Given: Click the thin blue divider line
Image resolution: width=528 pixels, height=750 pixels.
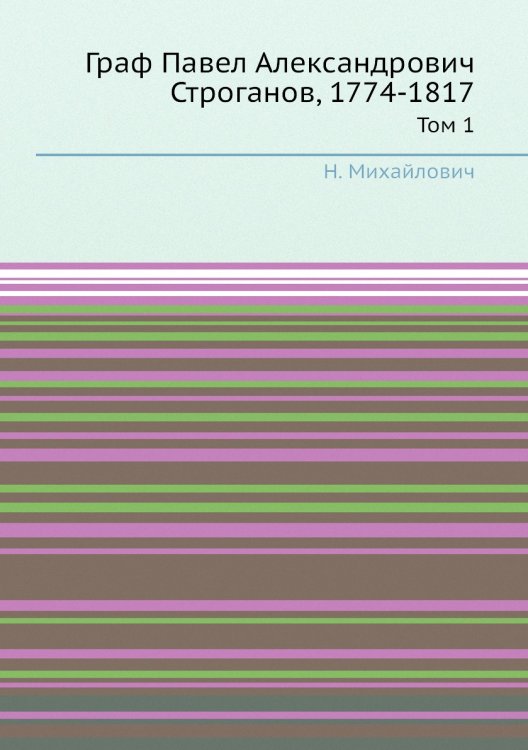Looking at the screenshot, I should click(x=282, y=154).
